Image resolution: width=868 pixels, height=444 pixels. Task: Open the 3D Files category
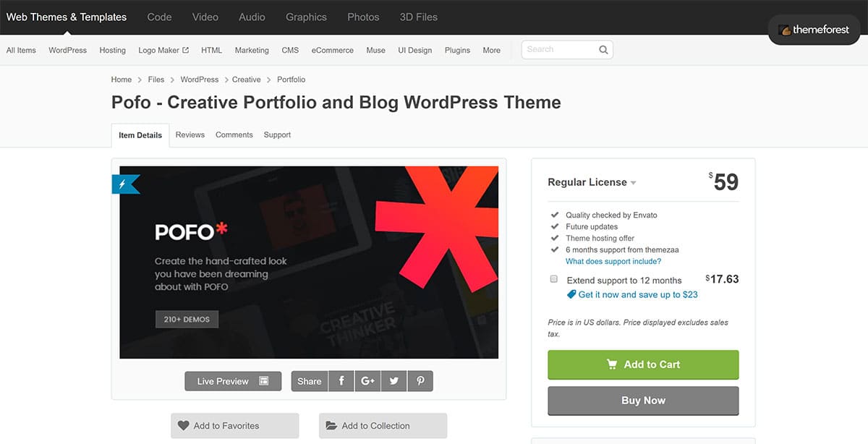[418, 17]
